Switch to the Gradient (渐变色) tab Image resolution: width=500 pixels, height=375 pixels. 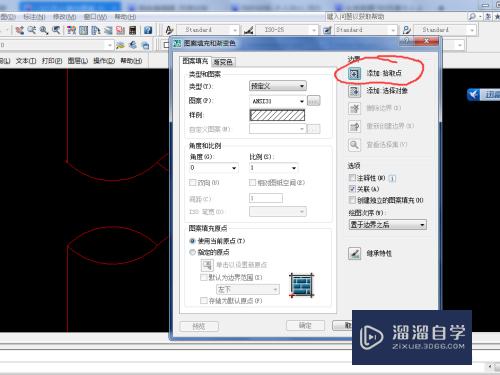(223, 62)
